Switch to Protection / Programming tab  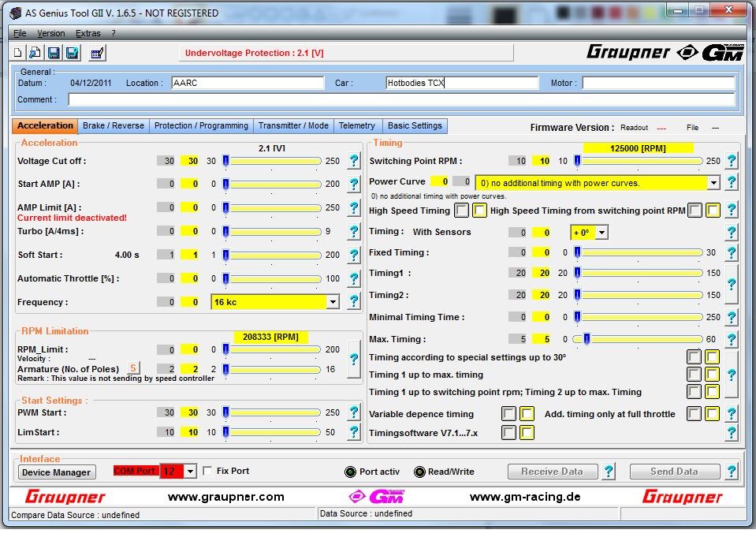pos(201,126)
